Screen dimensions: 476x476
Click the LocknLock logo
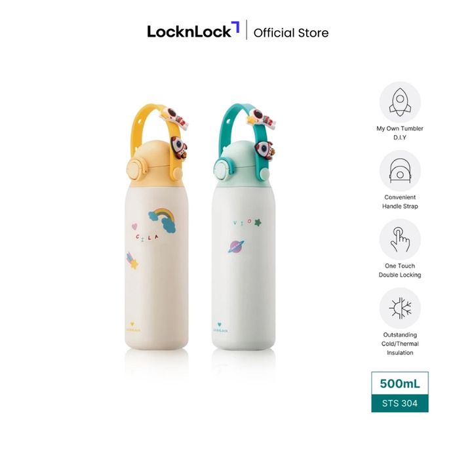pos(193,30)
